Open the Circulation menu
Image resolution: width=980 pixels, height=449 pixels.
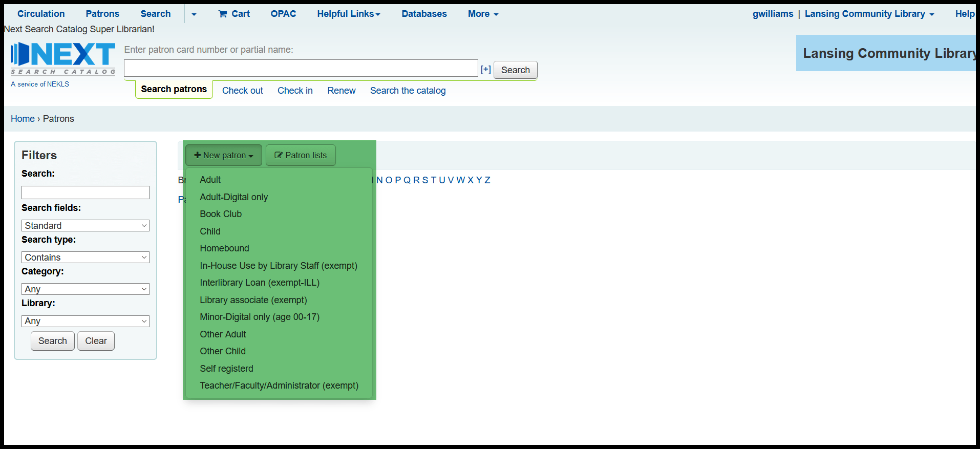pyautogui.click(x=41, y=14)
